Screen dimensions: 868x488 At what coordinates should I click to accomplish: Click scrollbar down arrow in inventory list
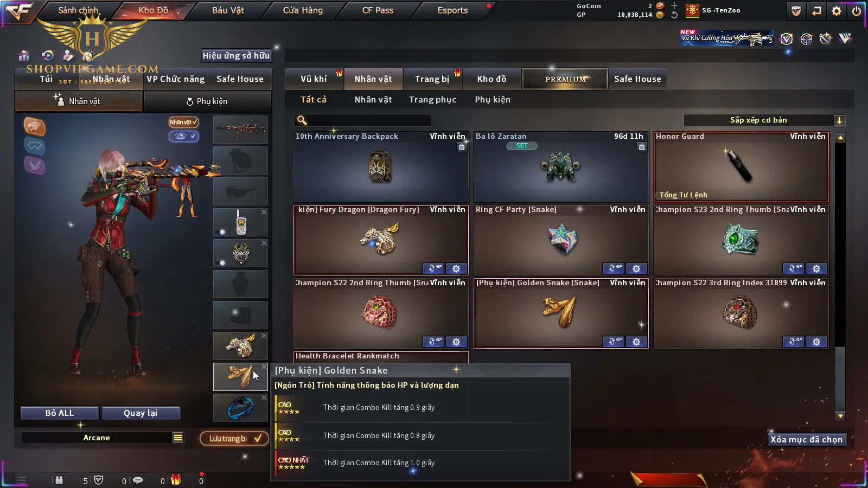[840, 416]
